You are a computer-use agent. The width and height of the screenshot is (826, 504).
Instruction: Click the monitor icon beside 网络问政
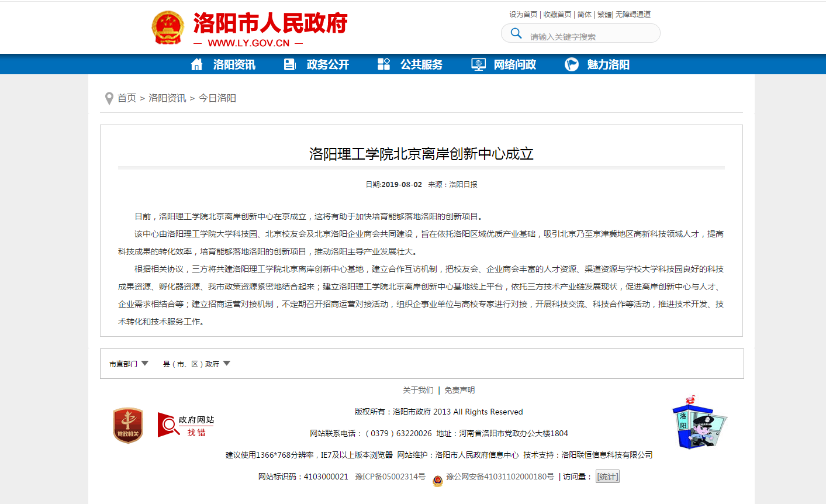(478, 64)
